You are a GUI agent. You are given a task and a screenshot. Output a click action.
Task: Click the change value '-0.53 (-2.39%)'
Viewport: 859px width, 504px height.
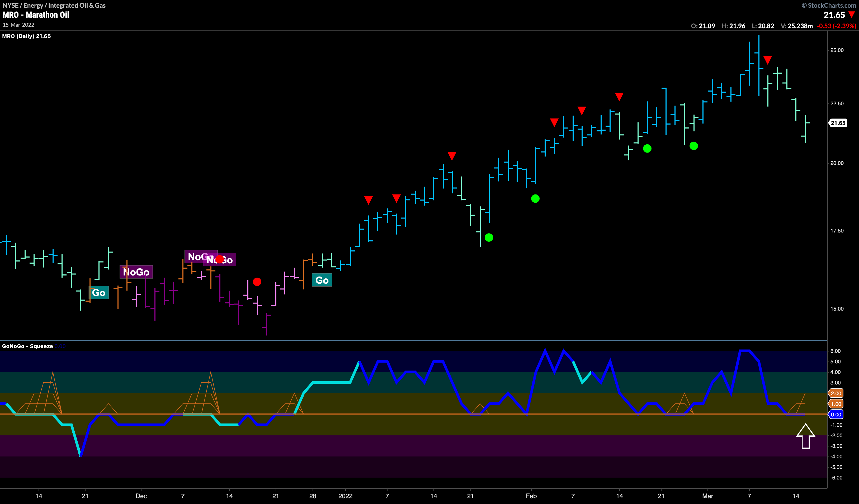(837, 26)
